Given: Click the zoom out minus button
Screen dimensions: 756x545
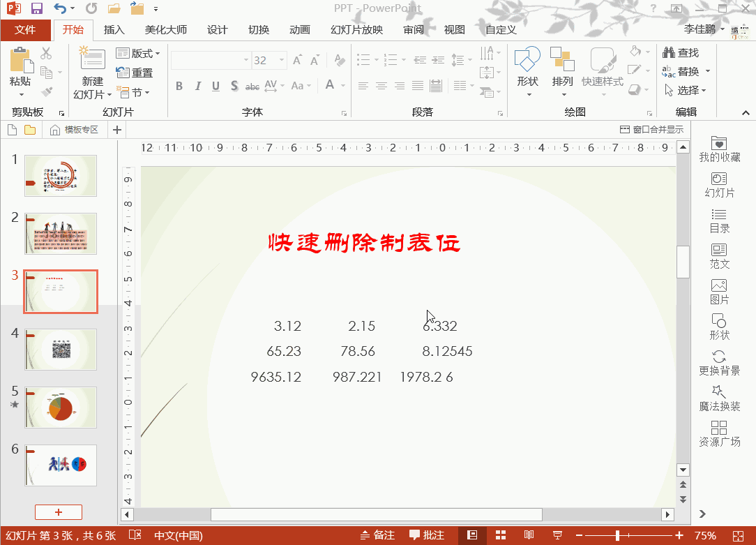Looking at the screenshot, I should 580,535.
